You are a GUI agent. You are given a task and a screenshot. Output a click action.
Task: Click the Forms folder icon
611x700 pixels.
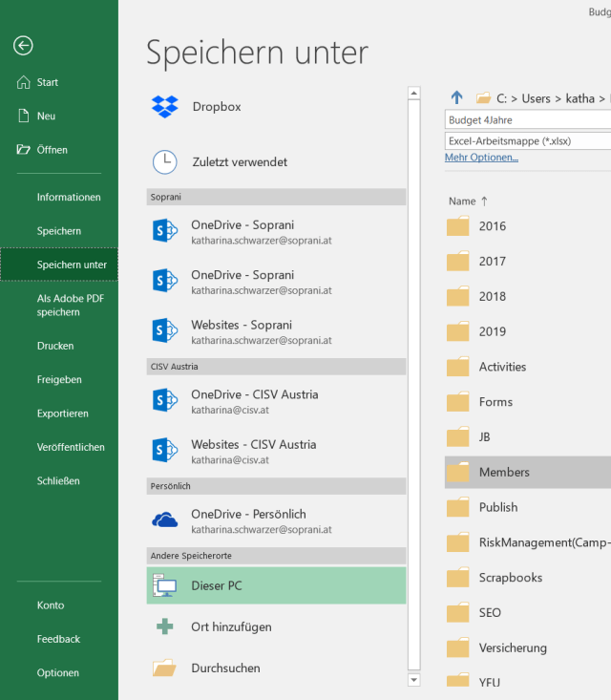coord(458,402)
